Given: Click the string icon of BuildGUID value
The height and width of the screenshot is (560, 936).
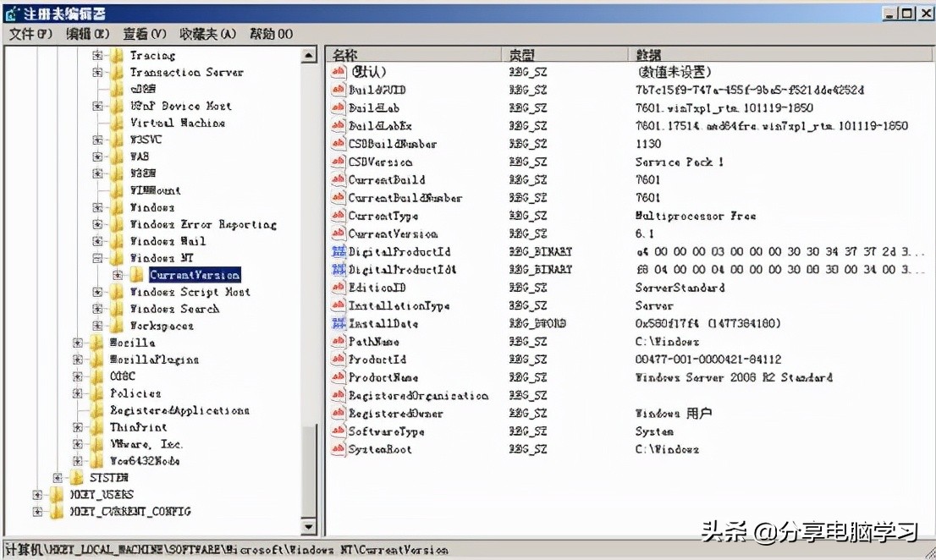Looking at the screenshot, I should point(339,90).
